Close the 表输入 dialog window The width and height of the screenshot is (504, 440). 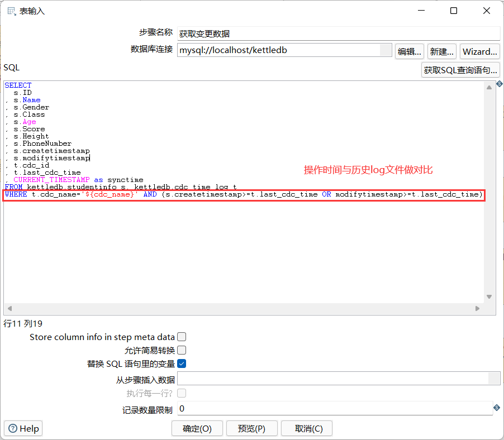tap(487, 11)
